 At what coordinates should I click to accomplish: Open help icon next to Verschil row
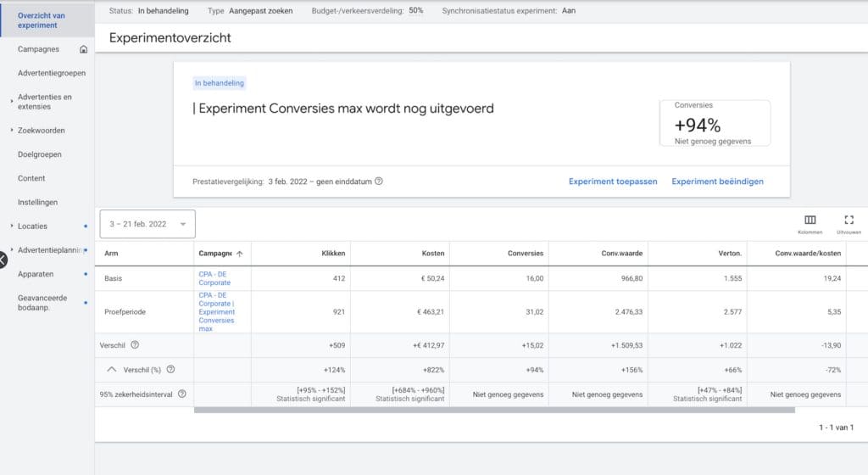135,345
